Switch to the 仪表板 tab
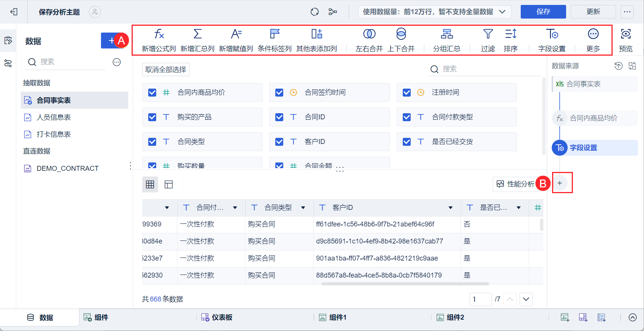Image resolution: width=644 pixels, height=331 pixels. (x=217, y=317)
